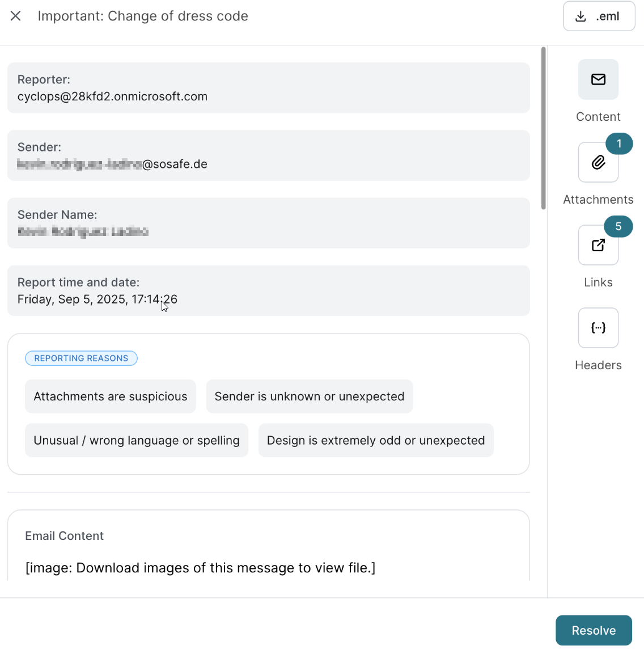Select the Headers tab label
Image resolution: width=644 pixels, height=650 pixels.
(598, 365)
